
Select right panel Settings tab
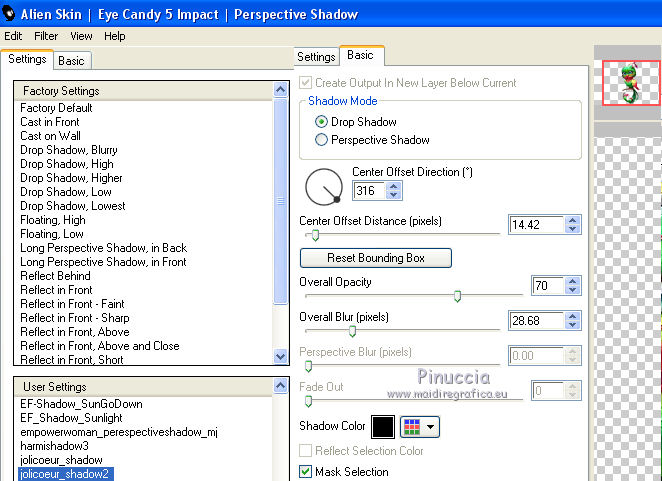[316, 57]
